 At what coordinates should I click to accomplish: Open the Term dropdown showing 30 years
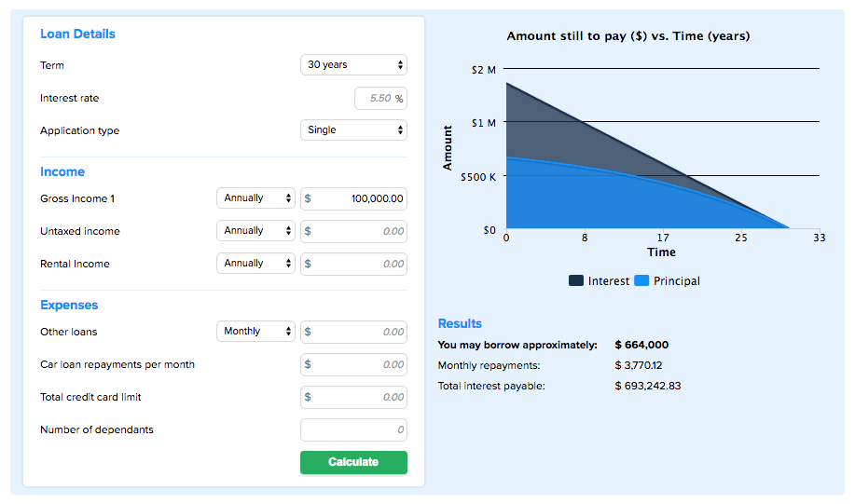click(x=353, y=65)
